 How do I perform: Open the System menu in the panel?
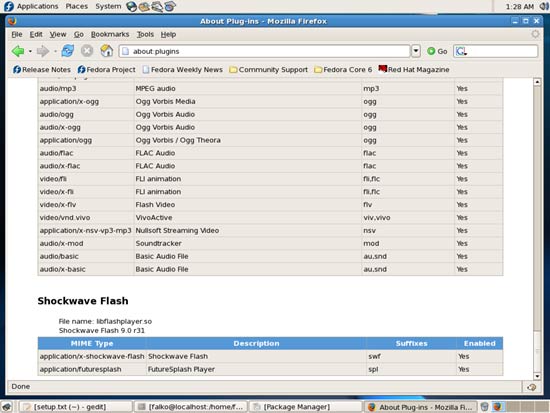(108, 6)
